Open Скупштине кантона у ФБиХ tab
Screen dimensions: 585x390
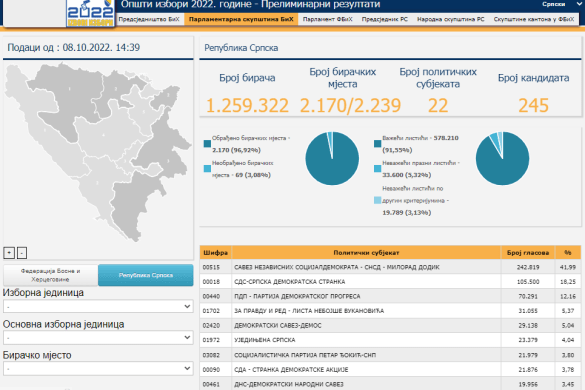click(534, 19)
